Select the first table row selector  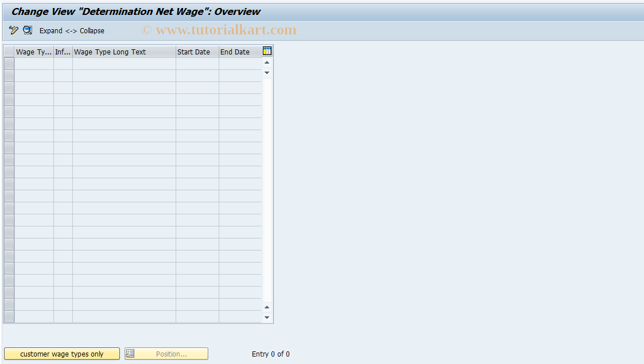[x=9, y=64]
